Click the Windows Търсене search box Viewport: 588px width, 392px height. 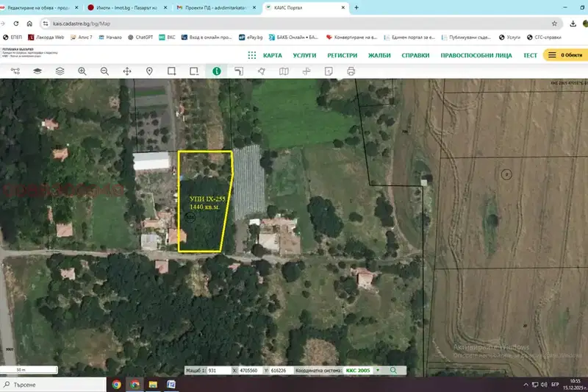[53, 385]
